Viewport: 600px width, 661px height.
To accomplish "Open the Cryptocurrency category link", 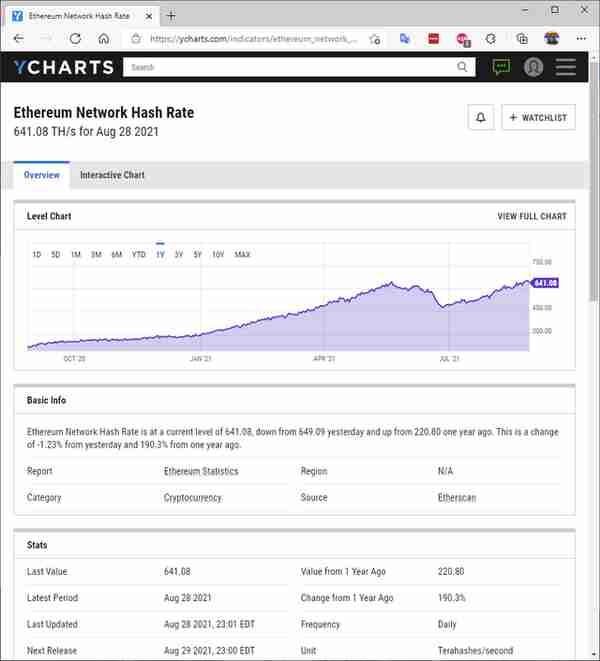I will coord(193,498).
